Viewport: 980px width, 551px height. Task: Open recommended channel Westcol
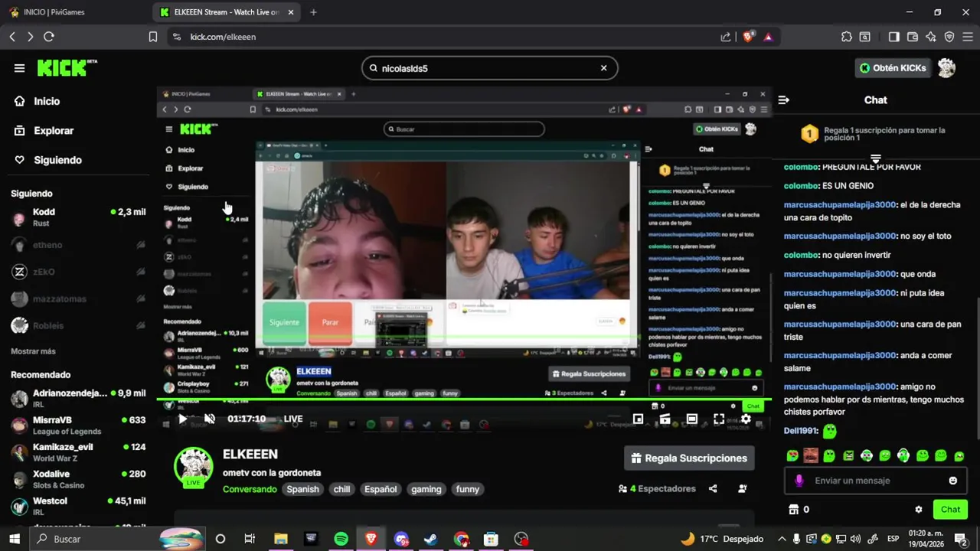[x=77, y=506]
